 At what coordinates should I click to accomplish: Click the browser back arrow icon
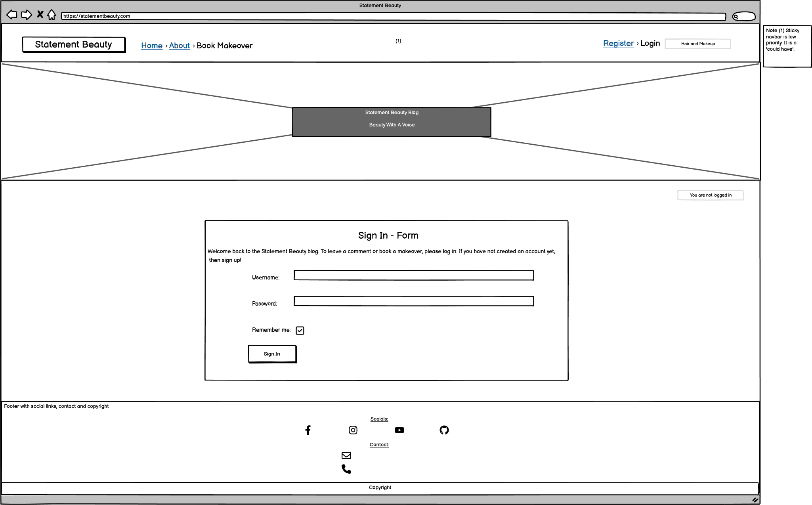tap(12, 15)
